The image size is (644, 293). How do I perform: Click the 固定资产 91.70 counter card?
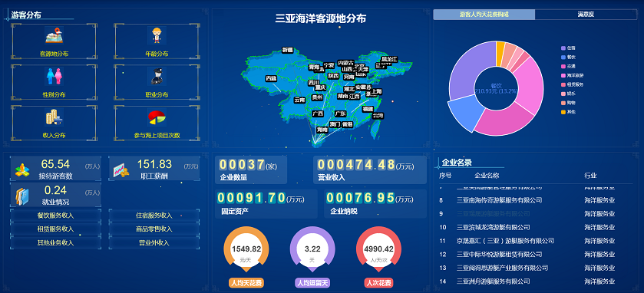click(x=266, y=203)
